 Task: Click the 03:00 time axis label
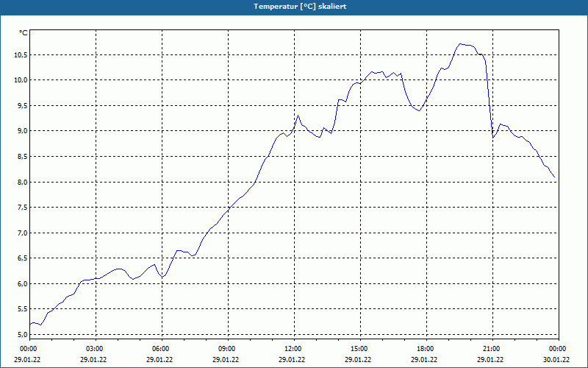(96, 349)
